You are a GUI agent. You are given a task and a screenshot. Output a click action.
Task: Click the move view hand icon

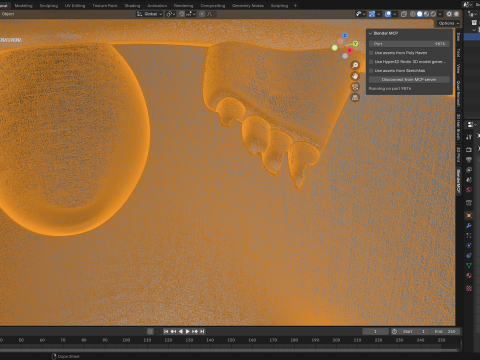click(355, 76)
